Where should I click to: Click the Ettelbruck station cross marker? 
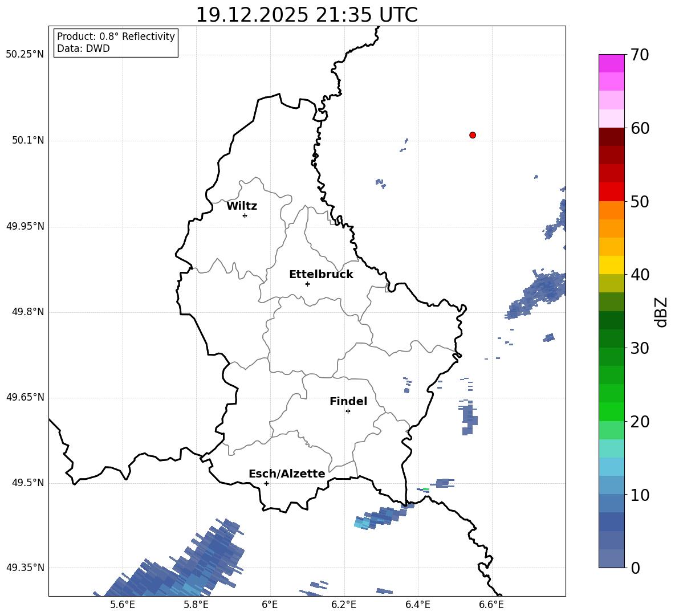coord(307,284)
